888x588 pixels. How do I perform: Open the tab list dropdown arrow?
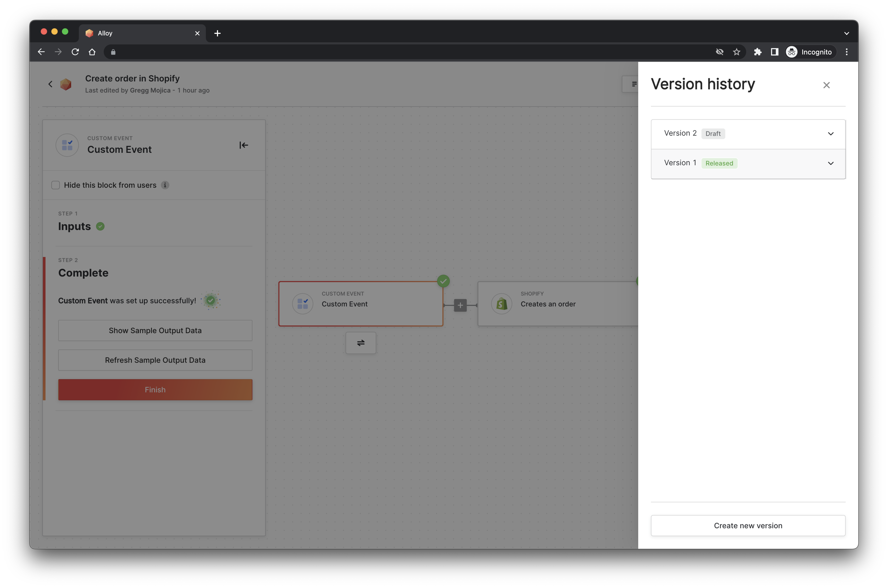click(x=846, y=33)
